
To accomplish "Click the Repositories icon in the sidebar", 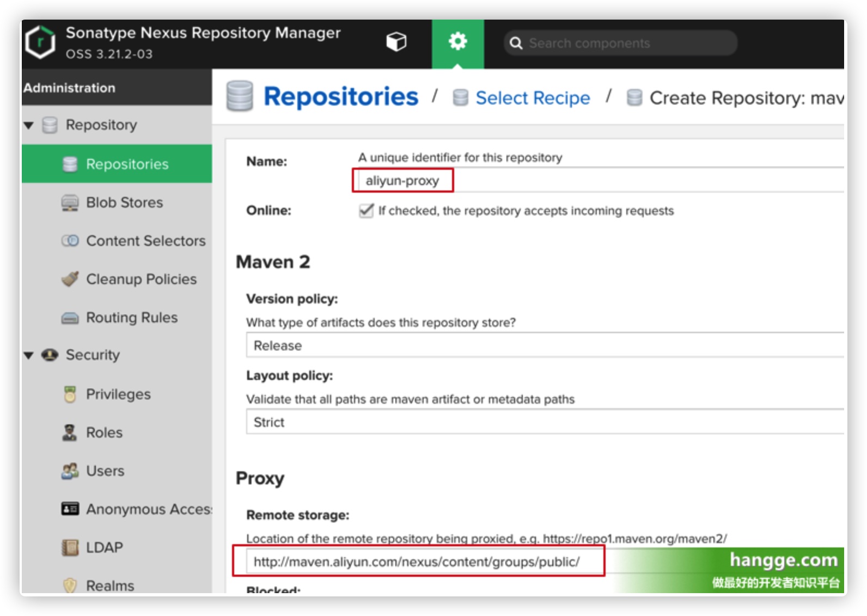I will pyautogui.click(x=70, y=164).
